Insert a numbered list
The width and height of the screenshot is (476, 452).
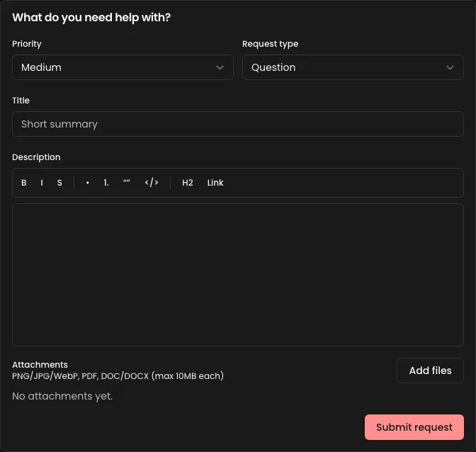[x=106, y=183]
